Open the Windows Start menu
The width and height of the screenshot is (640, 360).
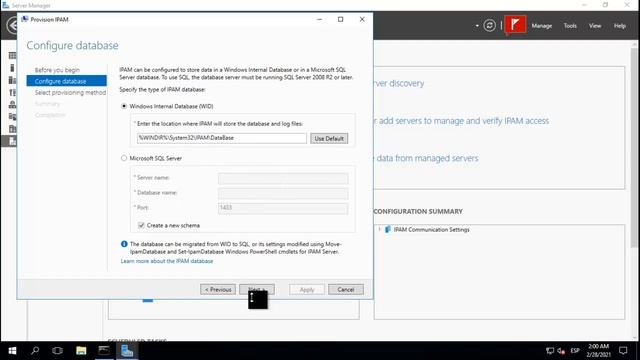pyautogui.click(x=12, y=351)
